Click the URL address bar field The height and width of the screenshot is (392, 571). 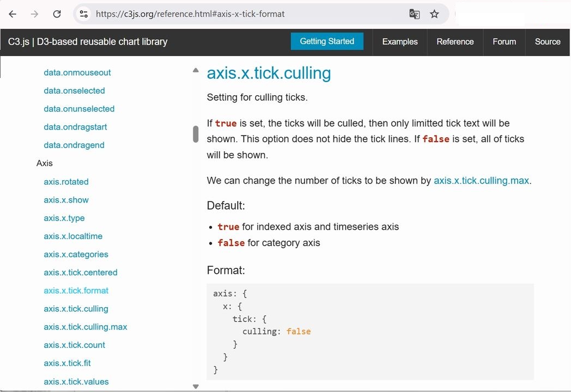tap(245, 14)
